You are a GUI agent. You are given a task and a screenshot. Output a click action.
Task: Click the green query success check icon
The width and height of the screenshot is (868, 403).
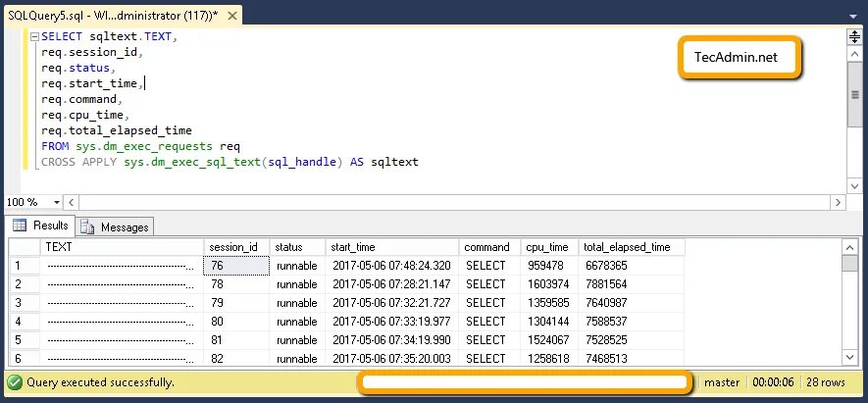(15, 382)
